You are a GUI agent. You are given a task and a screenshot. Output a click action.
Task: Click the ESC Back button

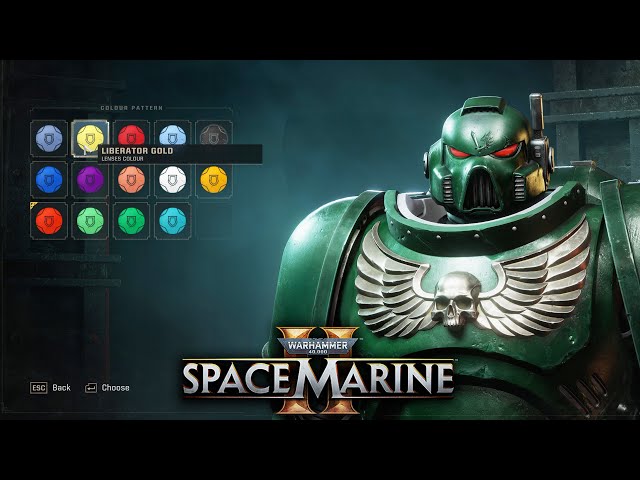pyautogui.click(x=50, y=388)
